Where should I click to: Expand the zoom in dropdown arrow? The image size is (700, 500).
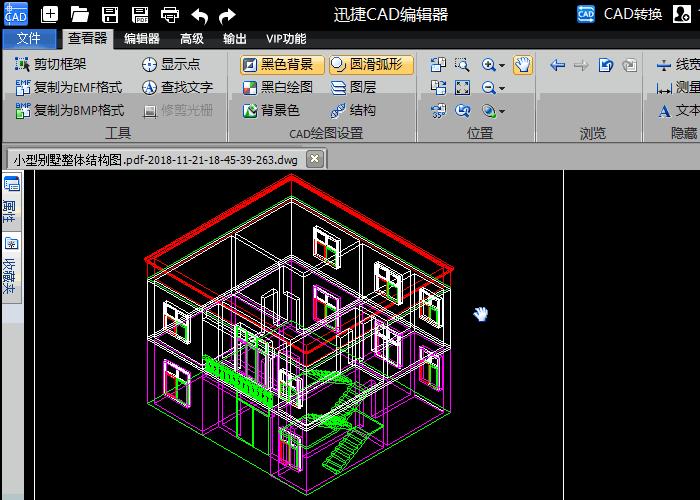click(x=501, y=65)
